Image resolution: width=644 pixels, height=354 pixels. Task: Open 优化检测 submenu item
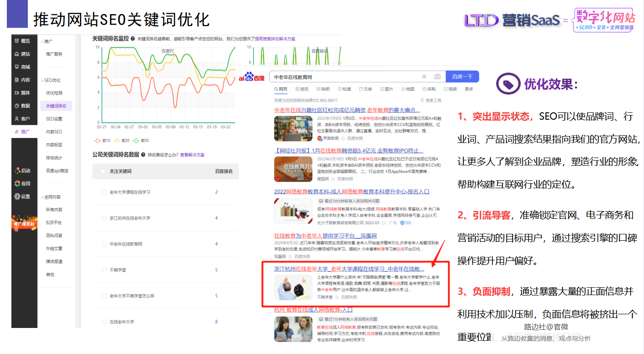pos(54,93)
